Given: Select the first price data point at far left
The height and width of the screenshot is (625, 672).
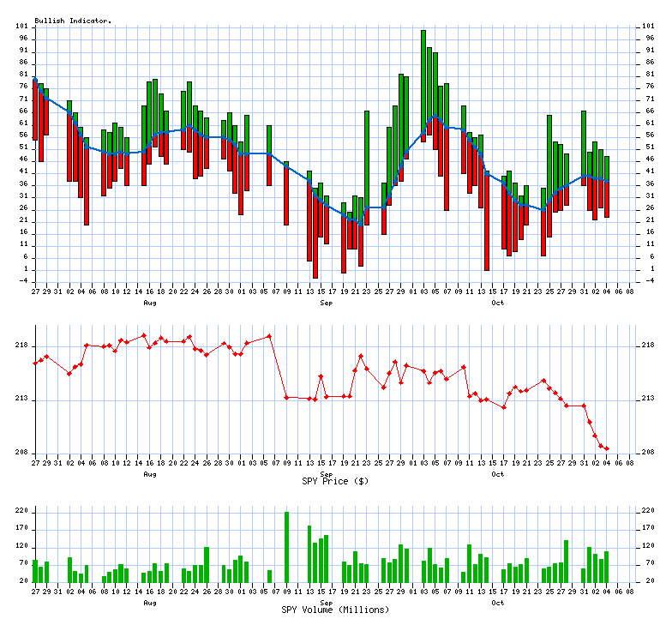Looking at the screenshot, I should pyautogui.click(x=35, y=364).
